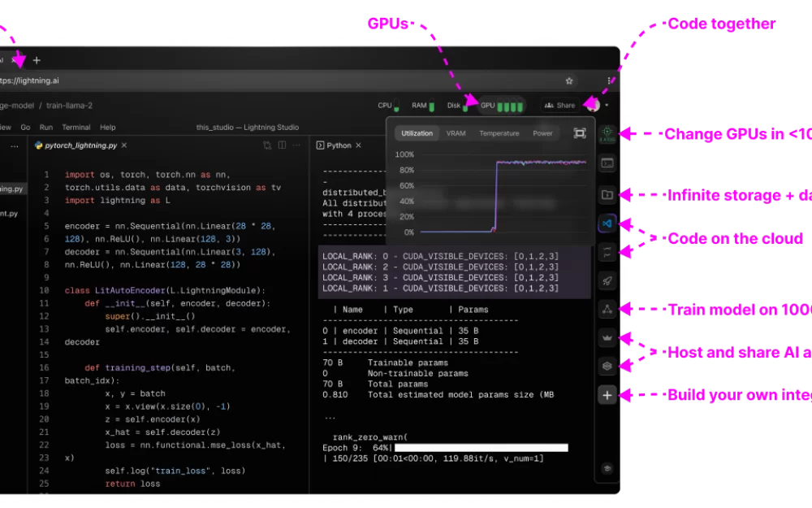Close the Python terminal tab

[x=358, y=145]
